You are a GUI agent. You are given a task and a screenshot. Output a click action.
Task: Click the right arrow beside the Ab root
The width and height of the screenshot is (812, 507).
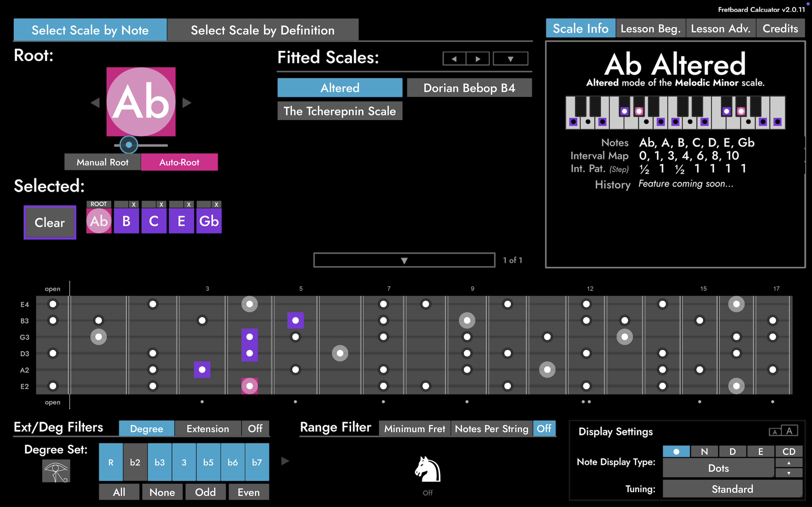(187, 103)
